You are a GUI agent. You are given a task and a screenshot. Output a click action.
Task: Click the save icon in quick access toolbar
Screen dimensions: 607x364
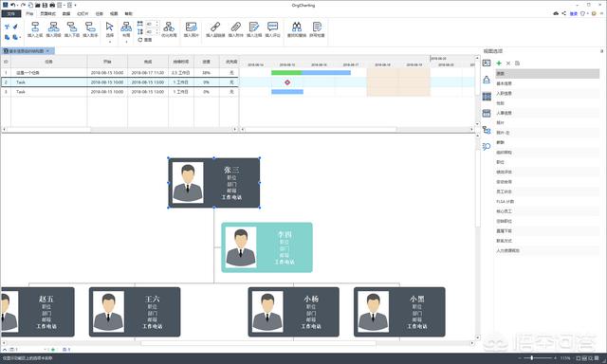pos(45,5)
